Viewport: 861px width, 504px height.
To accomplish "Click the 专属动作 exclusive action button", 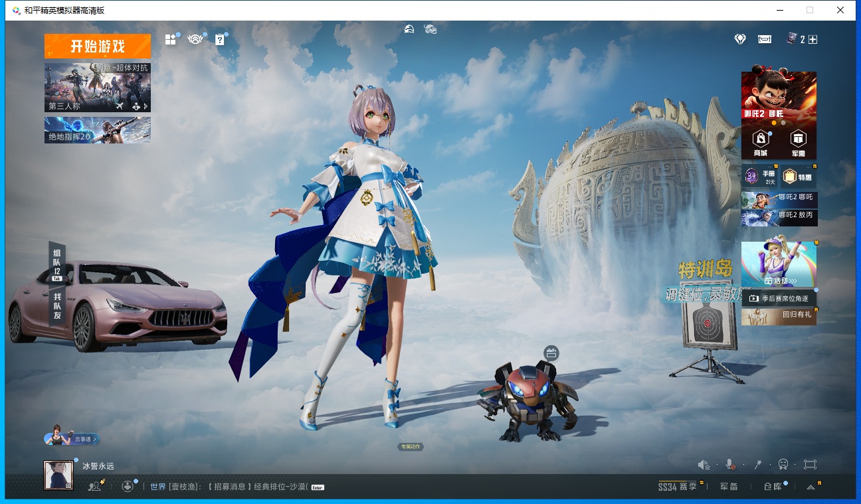I will pos(411,447).
